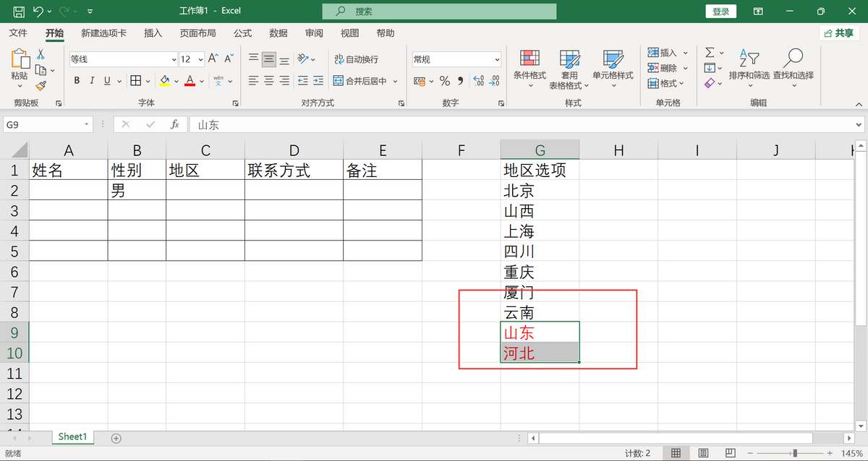Click 插入 cells button
Viewport: 868px width, 461px height.
tap(663, 53)
